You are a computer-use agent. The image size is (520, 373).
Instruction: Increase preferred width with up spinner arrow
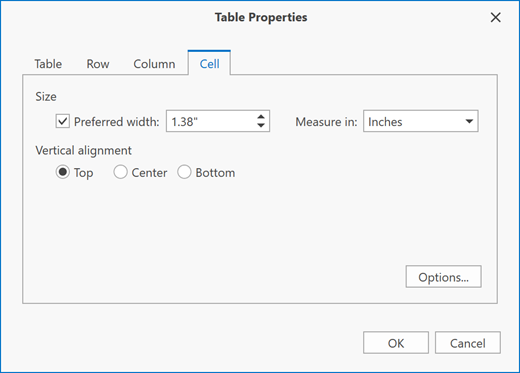point(261,117)
